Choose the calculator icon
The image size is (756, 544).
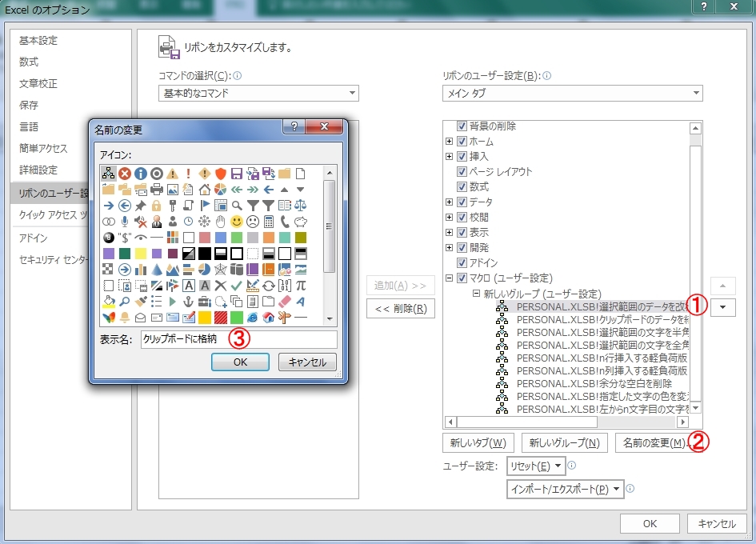tap(269, 222)
